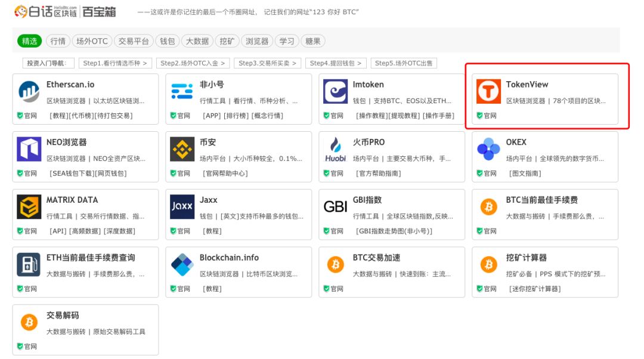This screenshot has height=359, width=644.
Task: Switch to the 挖矿 tab
Action: tap(227, 41)
